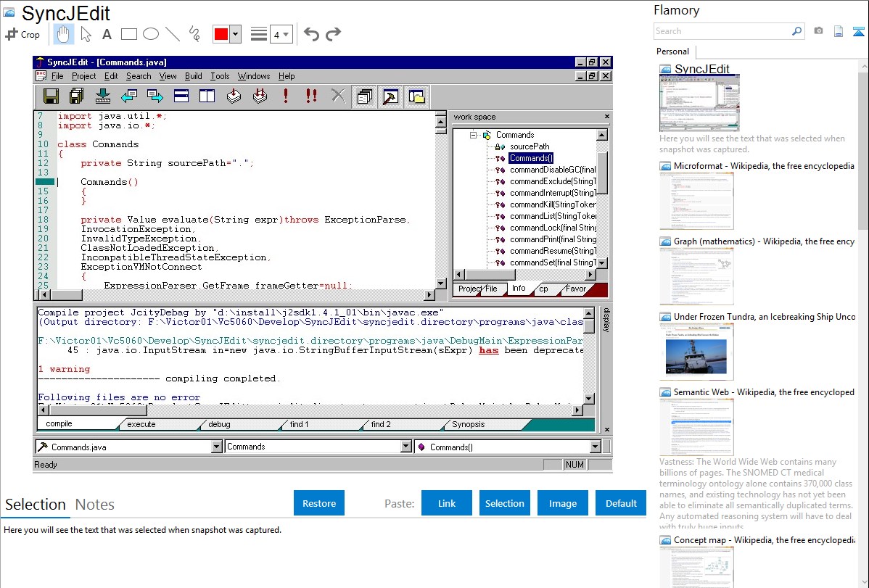Open the Under Frozen Tundra snapshot thumbnail
869x588 pixels.
[696, 352]
